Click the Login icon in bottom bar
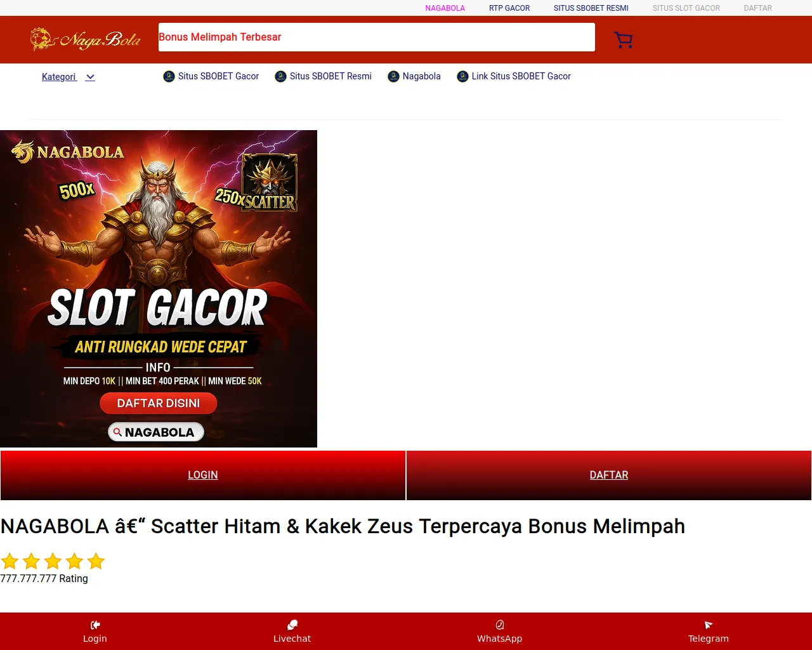This screenshot has height=650, width=812. [x=95, y=625]
